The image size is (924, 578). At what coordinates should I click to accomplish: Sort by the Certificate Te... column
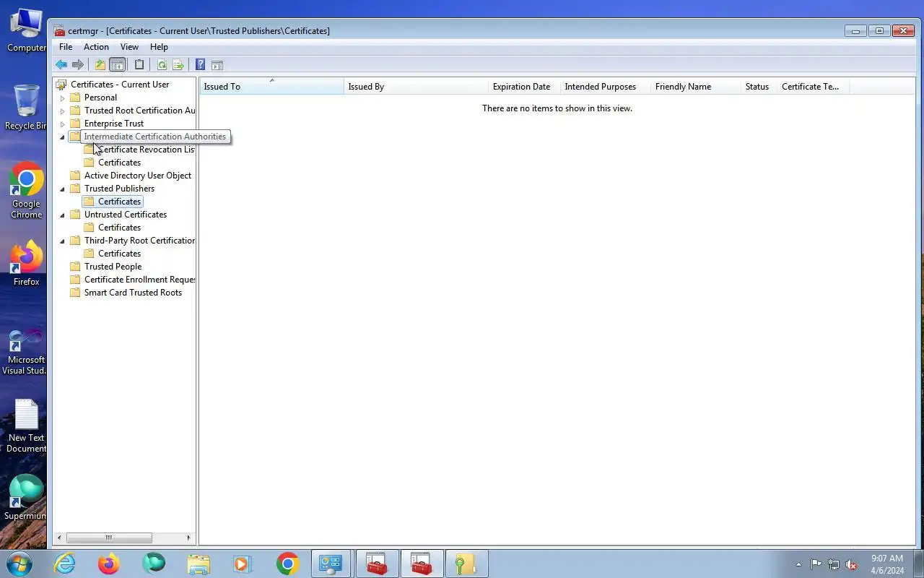[x=814, y=87]
